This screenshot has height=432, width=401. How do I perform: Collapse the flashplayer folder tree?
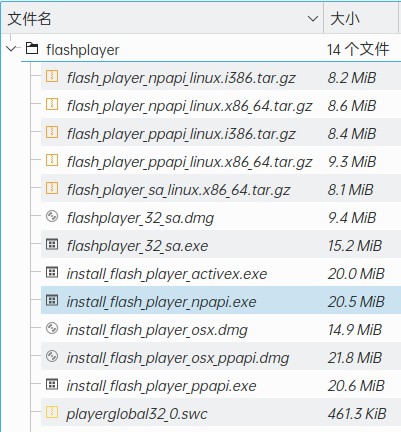coord(11,49)
